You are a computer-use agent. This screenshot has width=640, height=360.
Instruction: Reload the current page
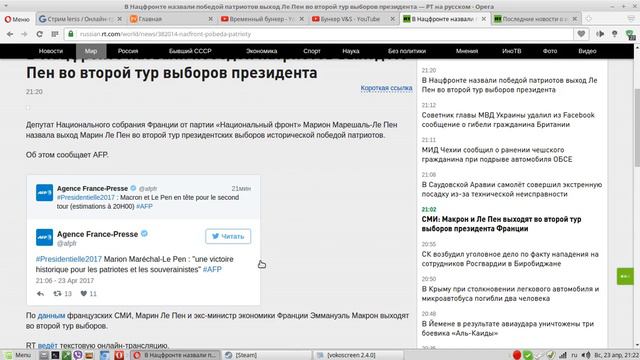(39, 34)
